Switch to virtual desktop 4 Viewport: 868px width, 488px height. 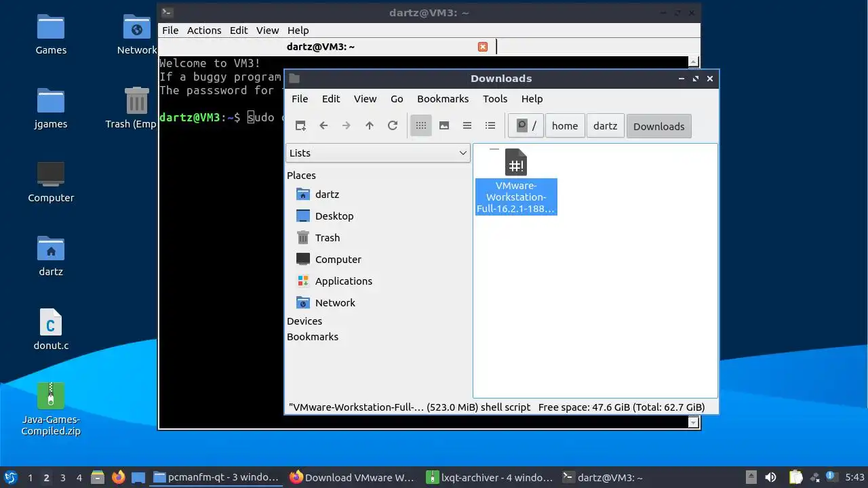coord(79,478)
